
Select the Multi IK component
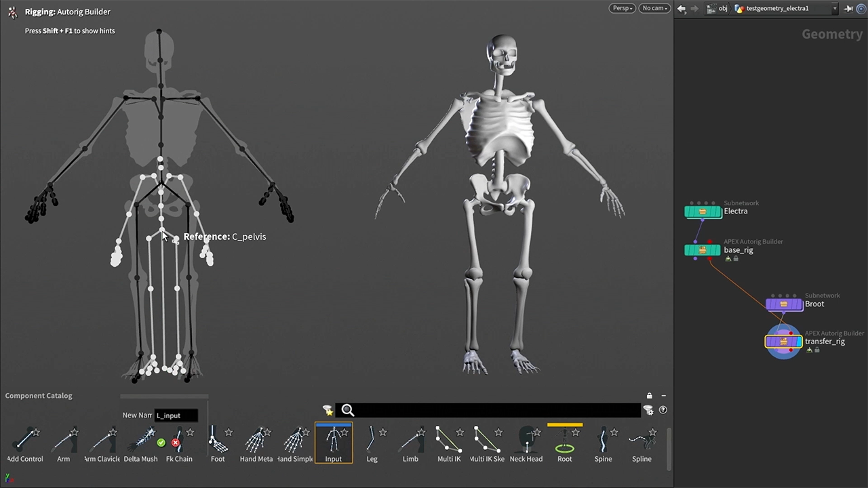448,443
